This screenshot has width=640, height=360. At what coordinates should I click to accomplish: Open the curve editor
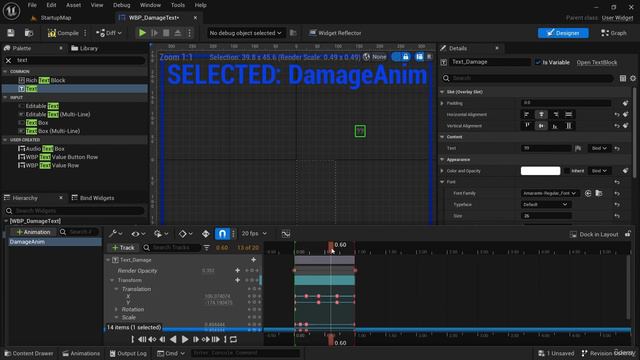pyautogui.click(x=286, y=234)
